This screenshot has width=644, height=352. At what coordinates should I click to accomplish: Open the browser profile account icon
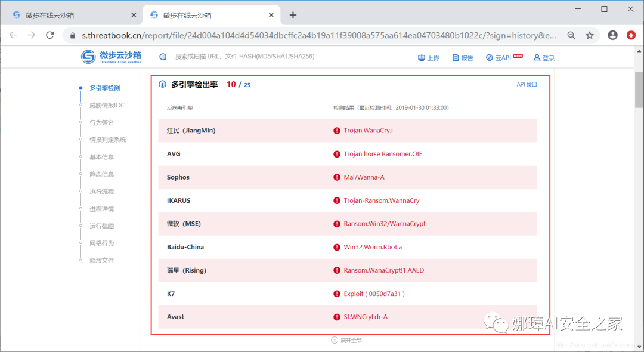[613, 35]
